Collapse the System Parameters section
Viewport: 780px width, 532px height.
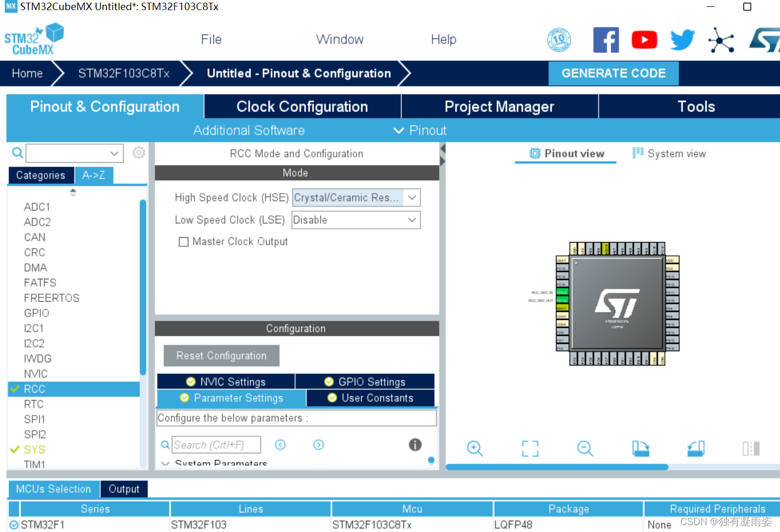point(166,463)
